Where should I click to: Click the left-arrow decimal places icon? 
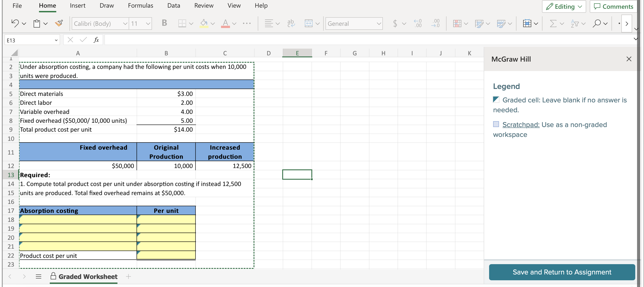click(418, 24)
